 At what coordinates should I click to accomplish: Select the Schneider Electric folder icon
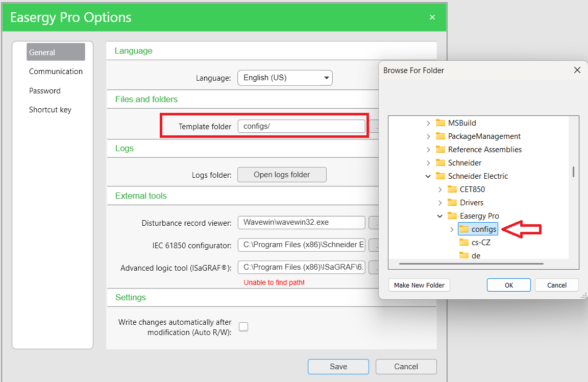point(440,176)
